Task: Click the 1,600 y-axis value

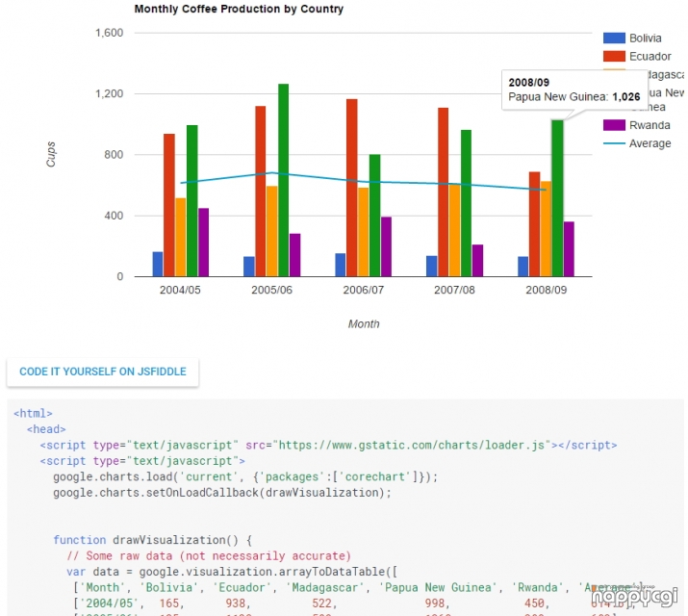Action: tap(110, 33)
